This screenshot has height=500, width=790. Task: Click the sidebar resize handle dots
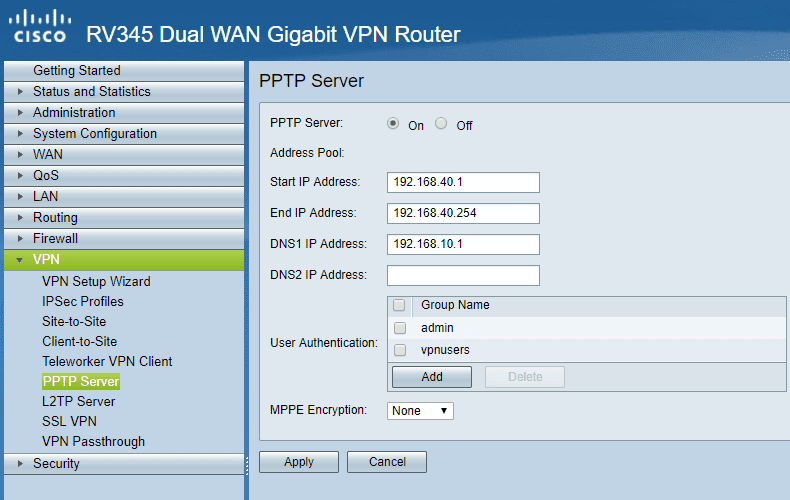click(x=247, y=466)
